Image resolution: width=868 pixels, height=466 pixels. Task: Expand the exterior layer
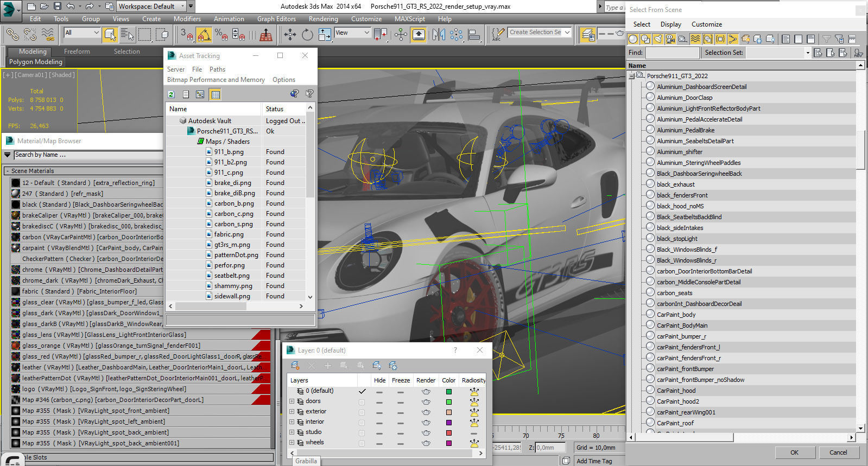coord(292,412)
